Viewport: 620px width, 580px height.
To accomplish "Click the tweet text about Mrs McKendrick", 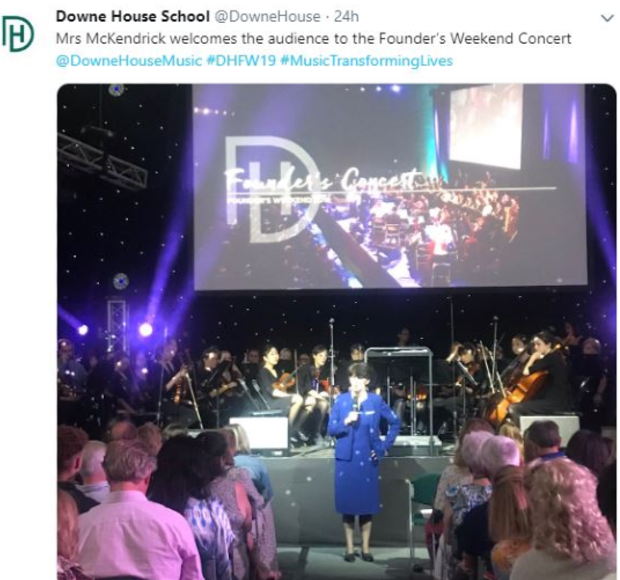I will [314, 39].
